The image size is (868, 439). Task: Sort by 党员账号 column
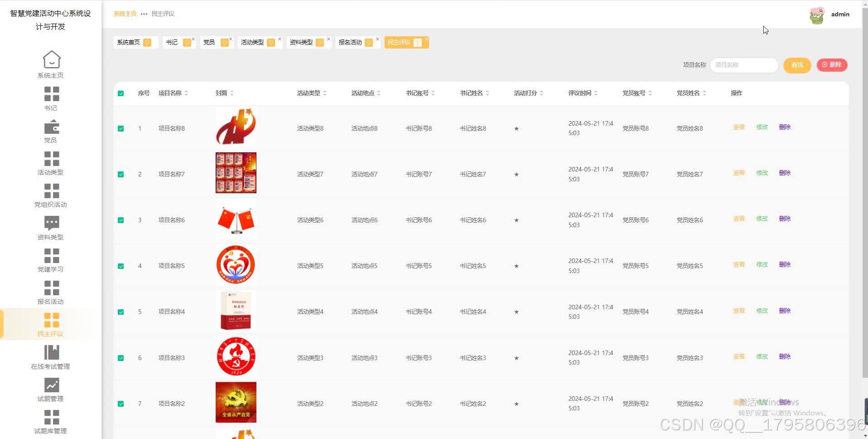[650, 93]
